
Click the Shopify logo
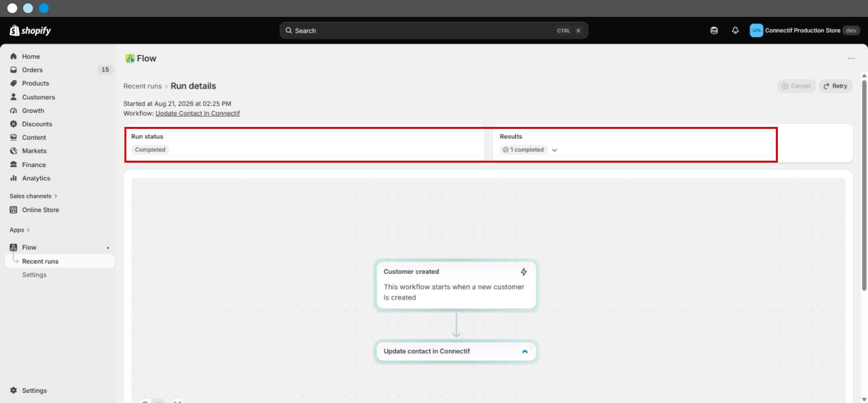tap(30, 30)
